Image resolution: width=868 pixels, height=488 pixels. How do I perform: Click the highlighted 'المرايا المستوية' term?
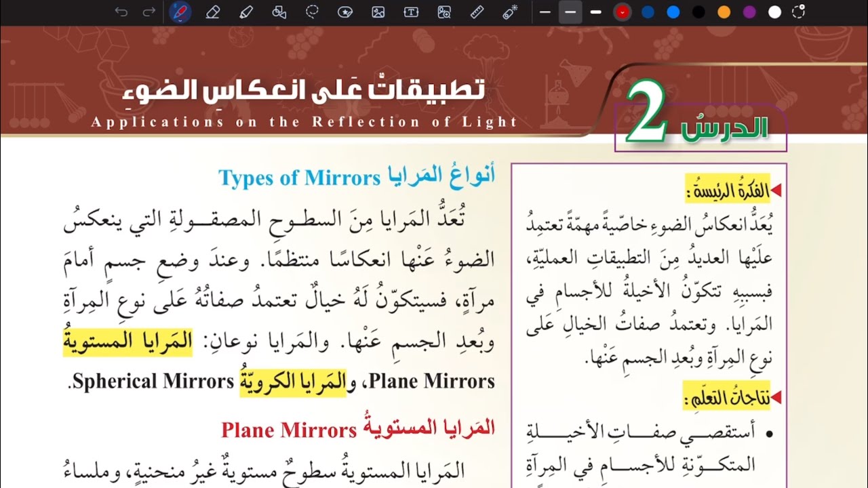128,342
